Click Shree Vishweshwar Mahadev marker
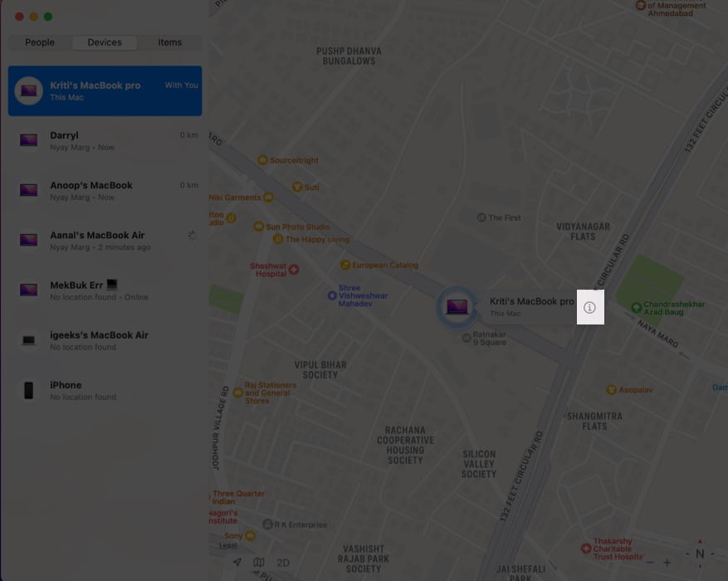The height and width of the screenshot is (581, 728). [332, 295]
